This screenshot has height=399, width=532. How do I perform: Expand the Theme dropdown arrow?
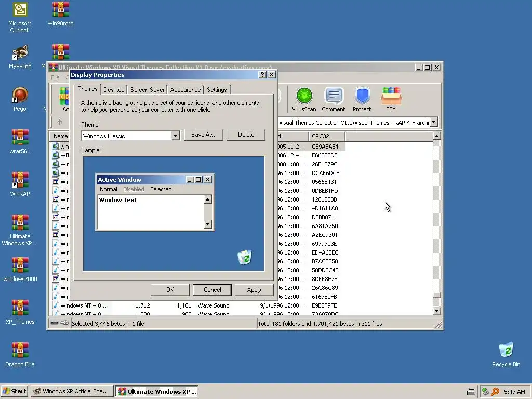(175, 136)
